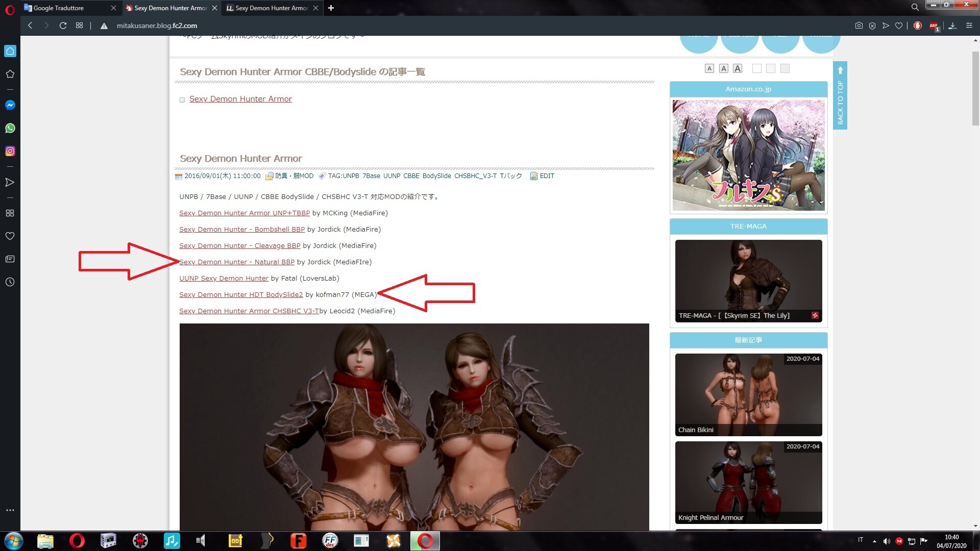Open the volume control in system tray
980x551 pixels.
(x=887, y=541)
